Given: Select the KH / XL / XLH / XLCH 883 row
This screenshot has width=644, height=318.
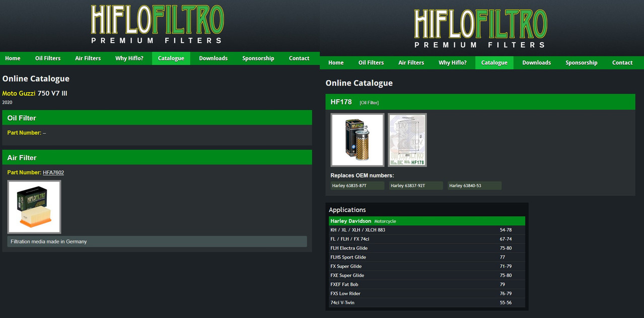Looking at the screenshot, I should [427, 230].
